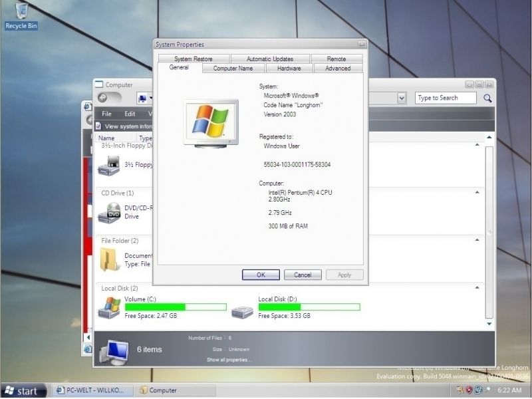Select the General tab
This screenshot has width=532, height=399.
pos(179,67)
